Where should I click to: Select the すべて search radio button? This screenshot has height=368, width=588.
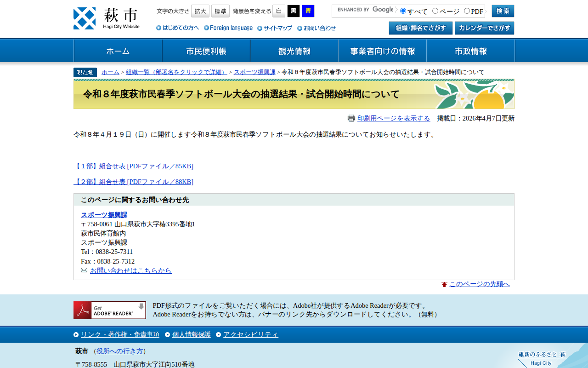coord(403,11)
